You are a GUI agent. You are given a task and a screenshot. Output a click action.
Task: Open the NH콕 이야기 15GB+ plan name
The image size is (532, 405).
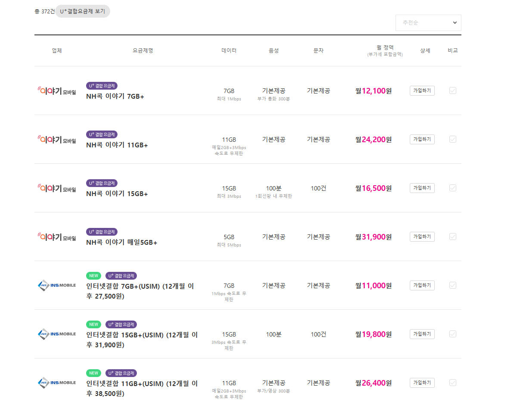click(x=117, y=194)
